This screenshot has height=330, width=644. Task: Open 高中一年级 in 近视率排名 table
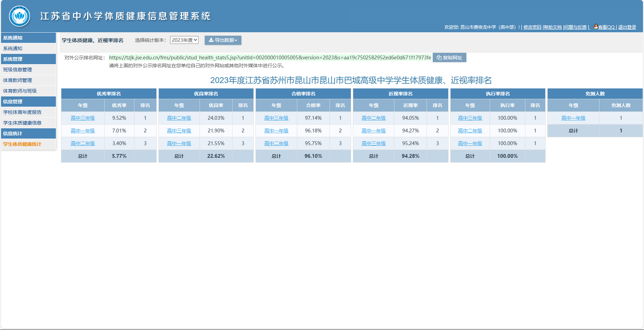click(374, 131)
